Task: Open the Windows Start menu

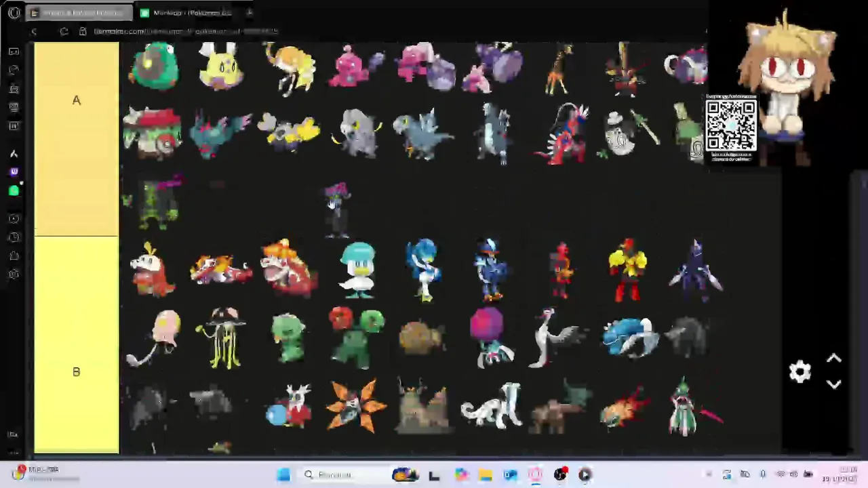Action: pyautogui.click(x=284, y=474)
